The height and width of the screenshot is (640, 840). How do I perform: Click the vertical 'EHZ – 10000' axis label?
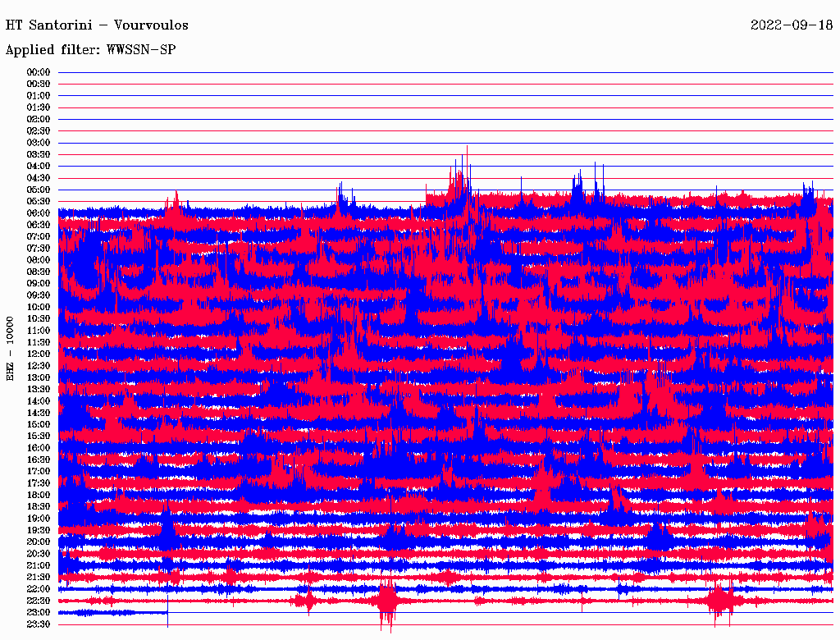(x=10, y=349)
